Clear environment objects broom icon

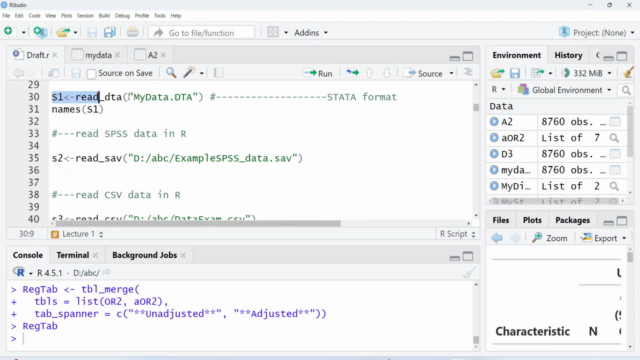point(628,73)
